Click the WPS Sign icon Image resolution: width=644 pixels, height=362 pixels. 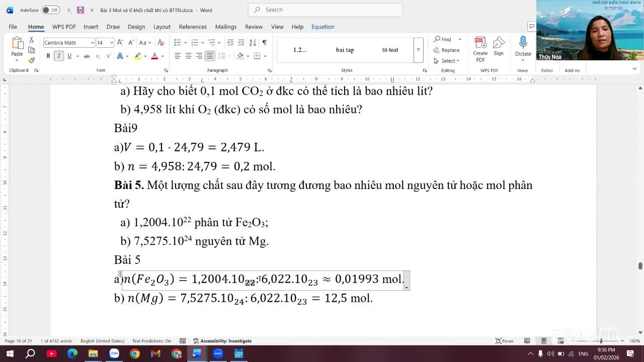point(498,46)
